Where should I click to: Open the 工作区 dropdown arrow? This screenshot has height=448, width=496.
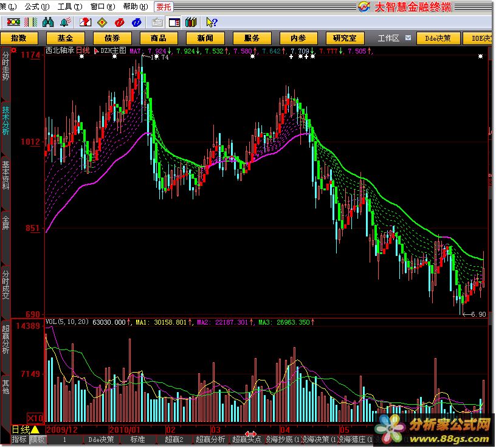click(x=408, y=38)
